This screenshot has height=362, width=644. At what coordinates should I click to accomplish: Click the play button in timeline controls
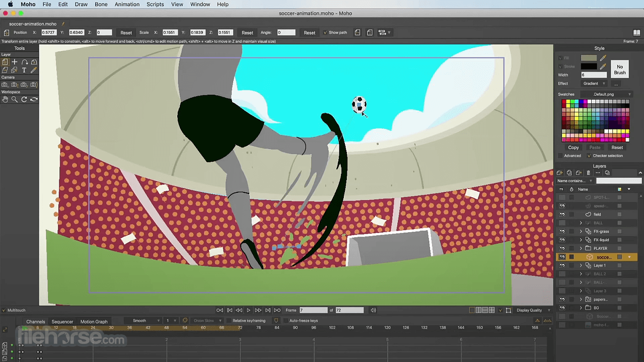tap(248, 310)
